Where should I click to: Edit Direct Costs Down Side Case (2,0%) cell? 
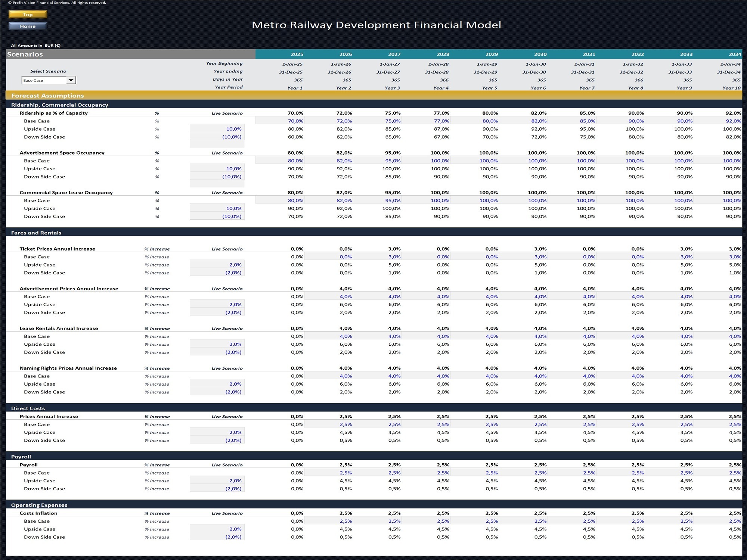tap(217, 441)
